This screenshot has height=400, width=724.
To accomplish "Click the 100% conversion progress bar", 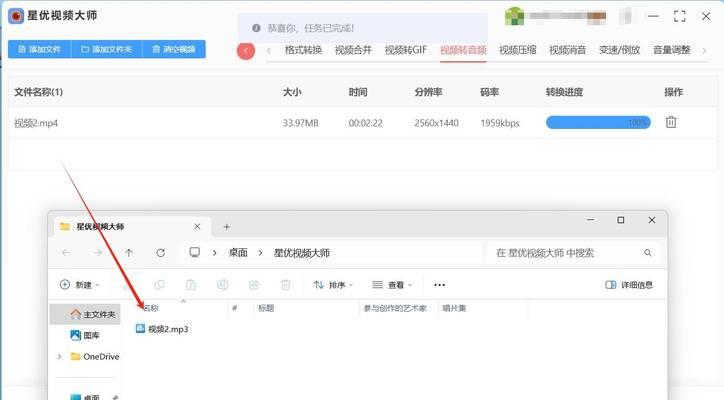I will pyautogui.click(x=598, y=122).
